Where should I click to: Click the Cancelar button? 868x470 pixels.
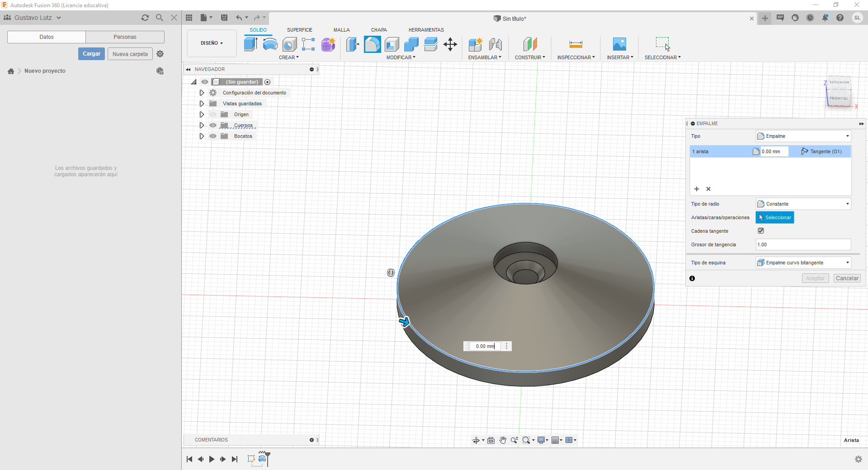[847, 278]
